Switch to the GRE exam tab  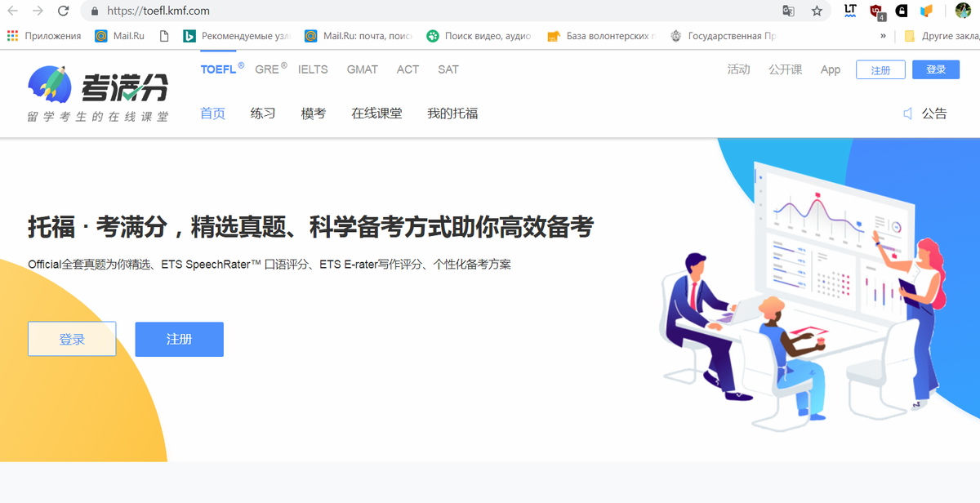point(267,69)
